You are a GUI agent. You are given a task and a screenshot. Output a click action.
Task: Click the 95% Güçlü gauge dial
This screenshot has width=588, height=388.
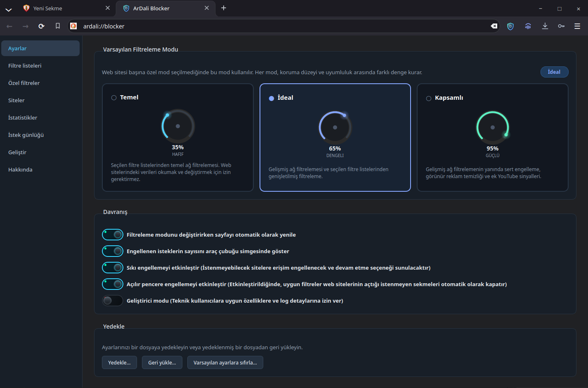493,127
